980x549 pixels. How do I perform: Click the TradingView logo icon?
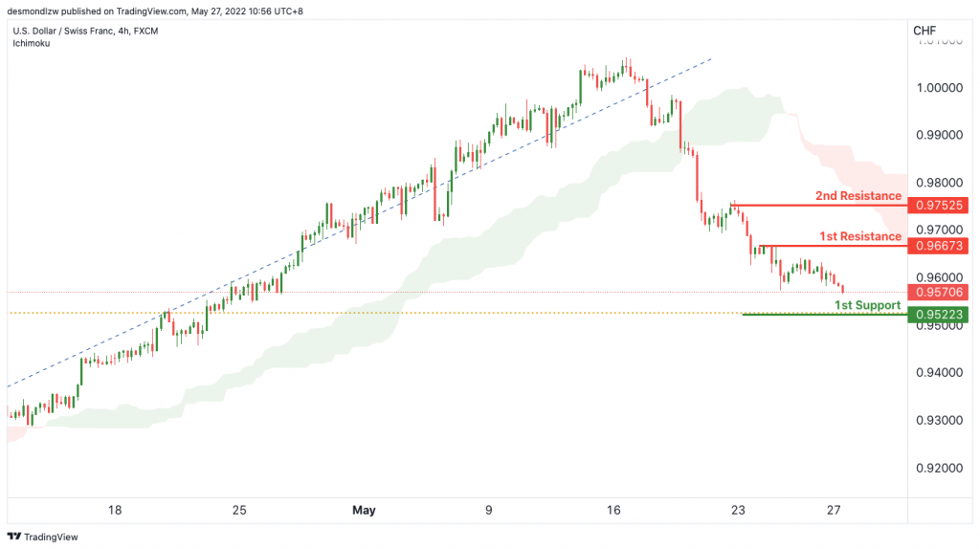[x=13, y=537]
